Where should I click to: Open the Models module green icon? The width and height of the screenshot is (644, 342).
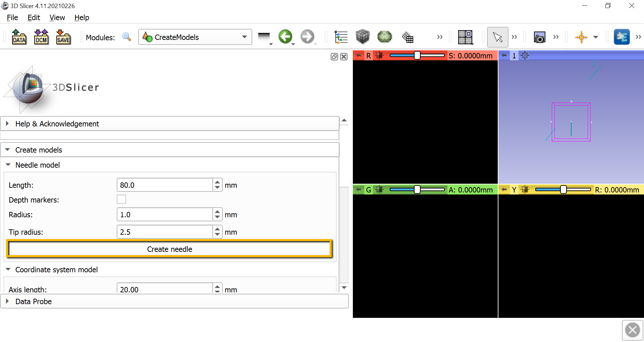(x=384, y=37)
